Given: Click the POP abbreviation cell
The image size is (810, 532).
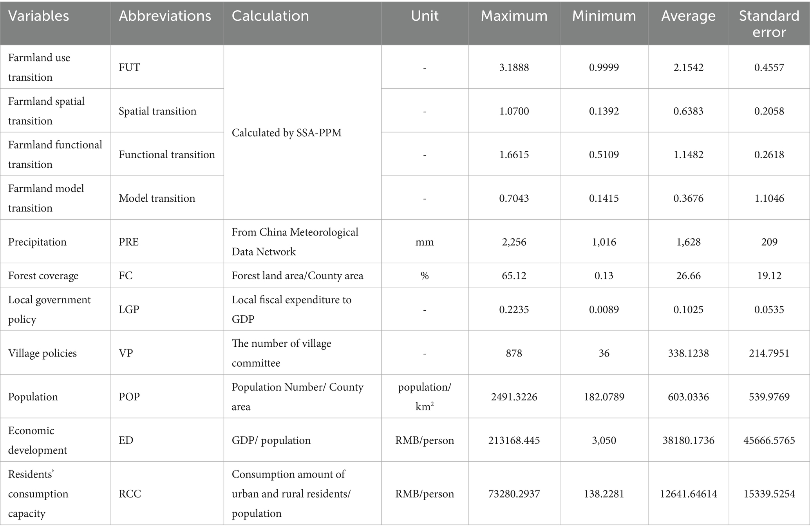Looking at the screenshot, I should (x=129, y=397).
